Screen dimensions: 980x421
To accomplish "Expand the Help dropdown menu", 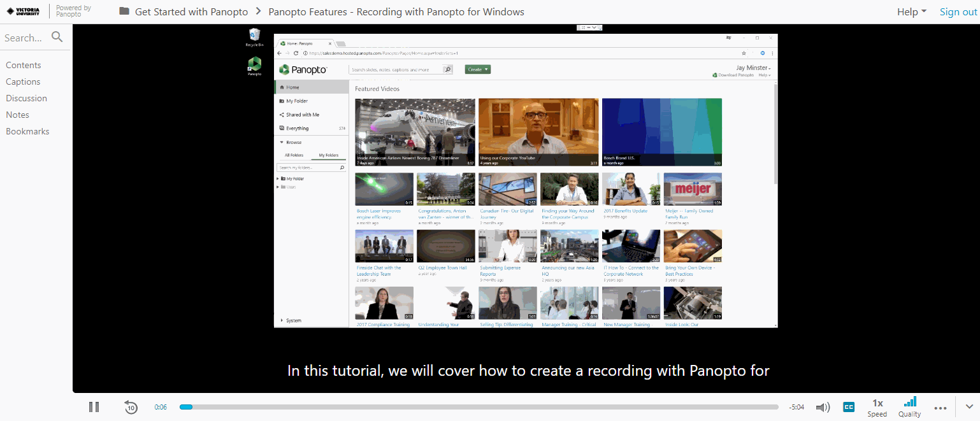I will click(911, 12).
